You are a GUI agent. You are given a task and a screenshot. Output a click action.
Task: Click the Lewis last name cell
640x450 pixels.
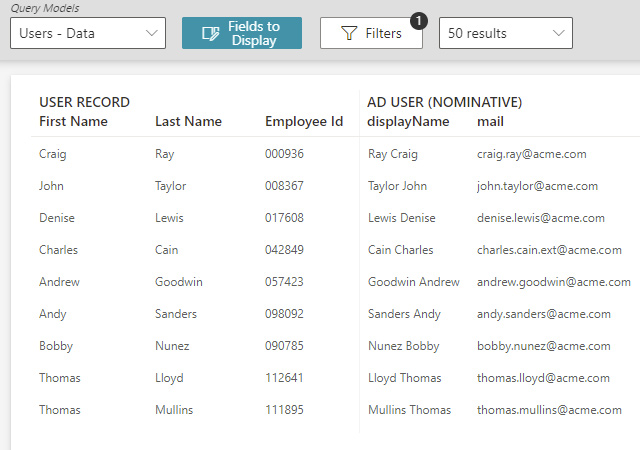169,218
